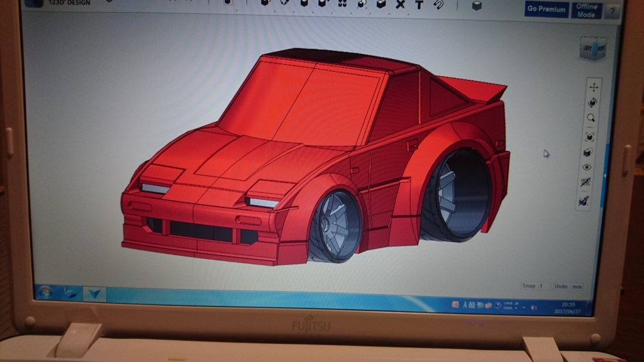
Task: Toggle grid visibility in navigation bar
Action: pos(586,182)
